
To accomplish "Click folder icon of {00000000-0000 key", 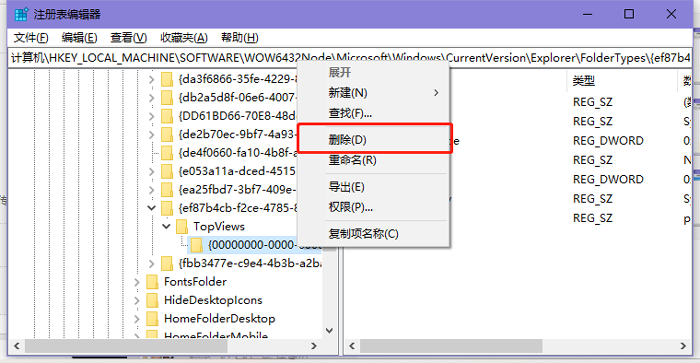I will pos(196,245).
